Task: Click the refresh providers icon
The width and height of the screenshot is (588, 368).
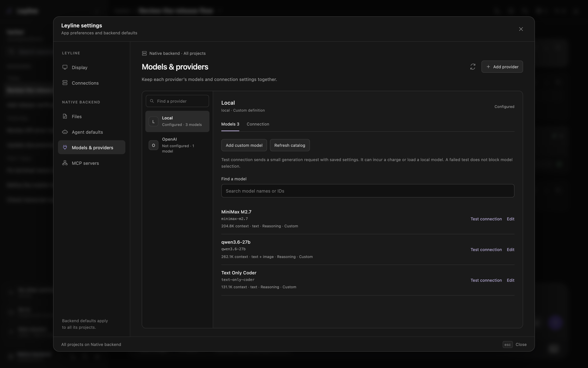Action: coord(473,67)
